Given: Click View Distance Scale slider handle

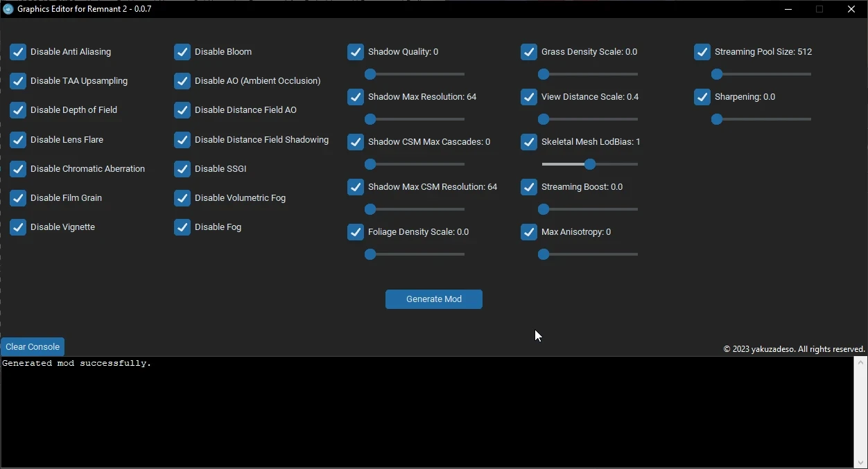Looking at the screenshot, I should click(544, 119).
